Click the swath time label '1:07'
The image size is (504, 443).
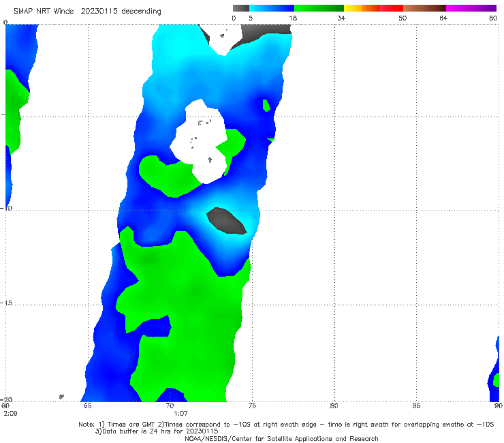[x=180, y=414]
